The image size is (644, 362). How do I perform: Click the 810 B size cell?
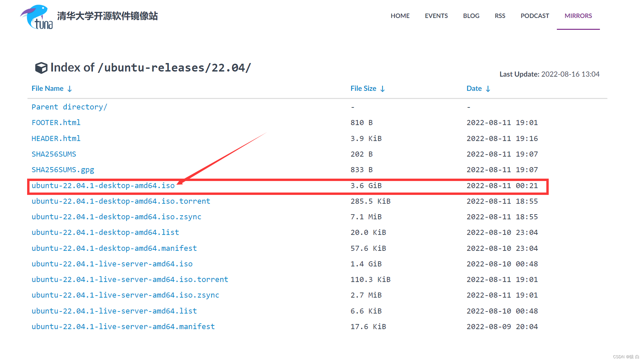(362, 123)
